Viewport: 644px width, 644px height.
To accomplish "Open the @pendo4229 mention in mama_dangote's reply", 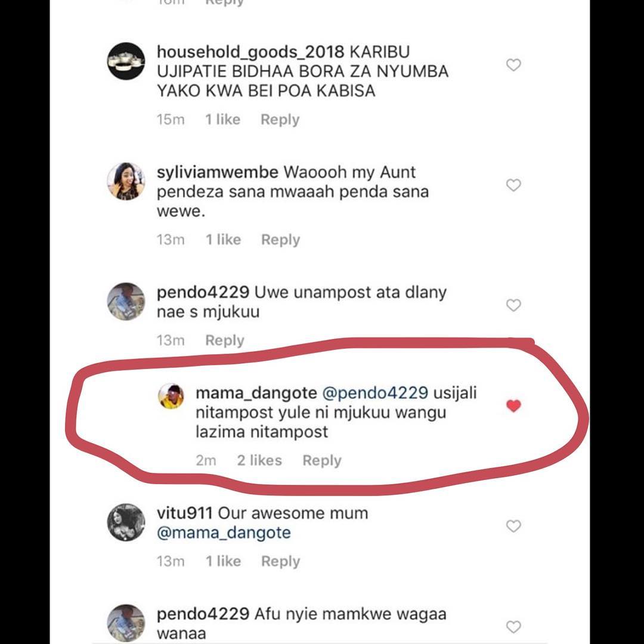I will point(375,394).
